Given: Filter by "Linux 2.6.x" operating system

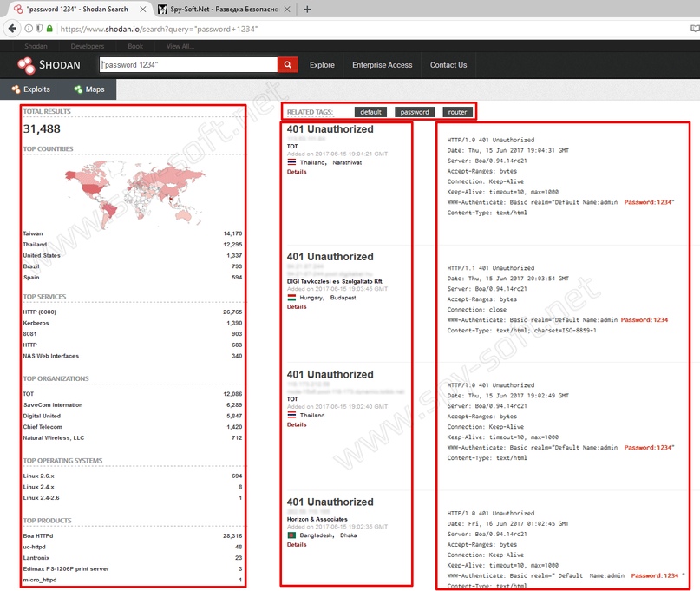Looking at the screenshot, I should (133, 476).
